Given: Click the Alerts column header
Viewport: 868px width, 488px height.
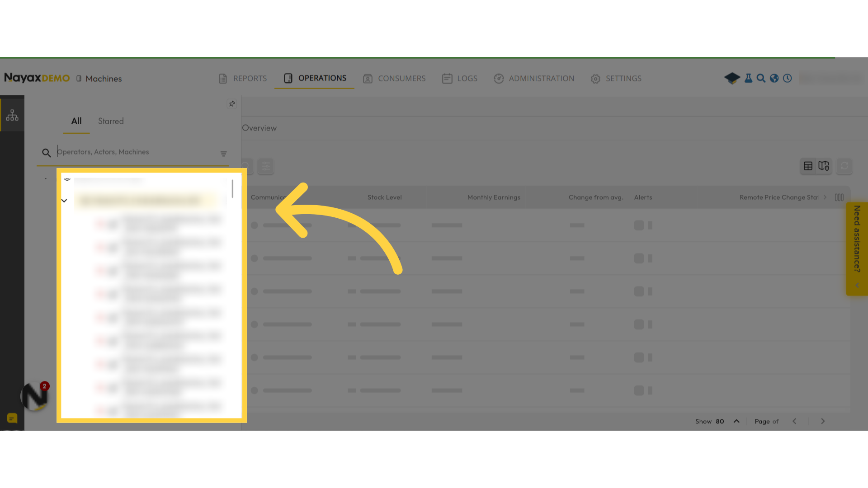Looking at the screenshot, I should click(x=643, y=197).
